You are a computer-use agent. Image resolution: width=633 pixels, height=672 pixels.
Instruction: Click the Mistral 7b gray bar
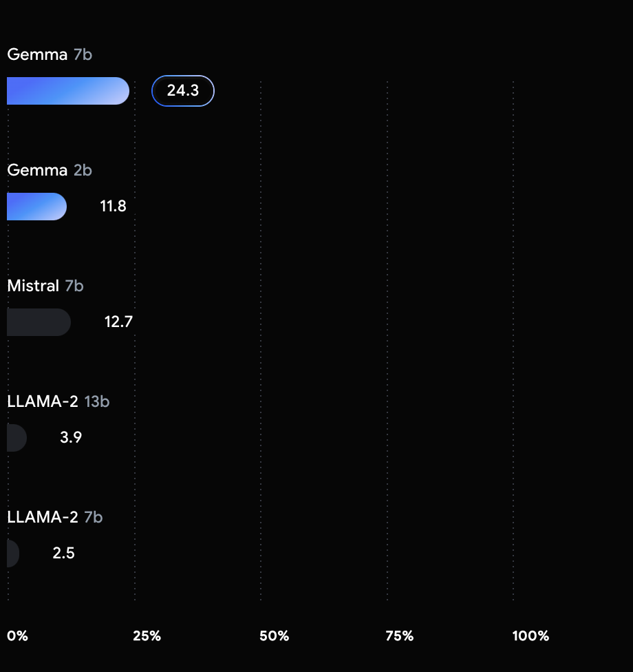pos(39,322)
